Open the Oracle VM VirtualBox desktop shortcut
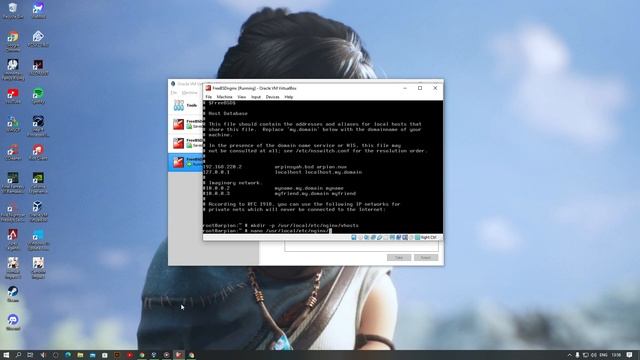 click(38, 212)
